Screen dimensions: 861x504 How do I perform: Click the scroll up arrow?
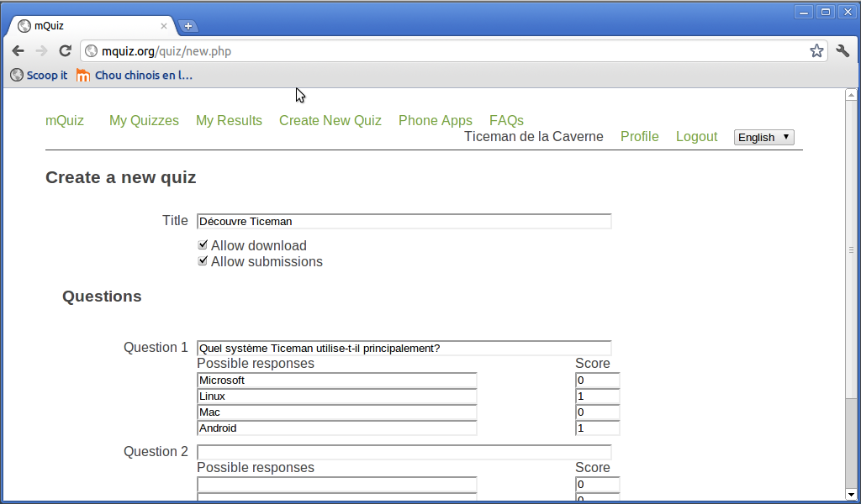tap(851, 95)
